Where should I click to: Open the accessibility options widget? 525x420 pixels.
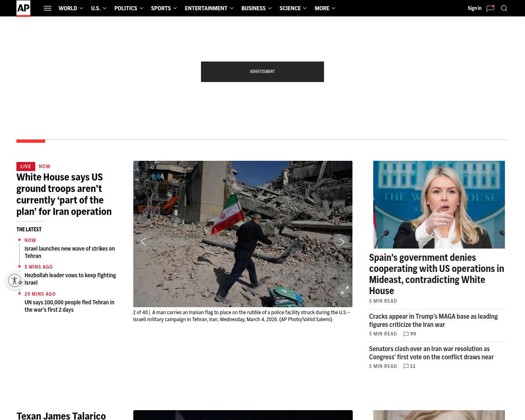click(15, 281)
